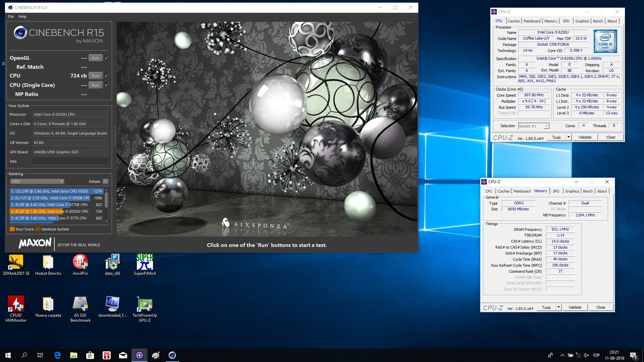Image resolution: width=644 pixels, height=362 pixels.
Task: Click the GFX Board field UHD Graphics 620
Action: [70, 152]
